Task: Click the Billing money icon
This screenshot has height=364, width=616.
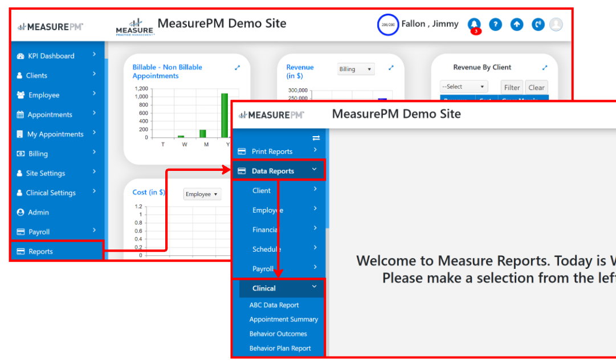Action: (21, 154)
